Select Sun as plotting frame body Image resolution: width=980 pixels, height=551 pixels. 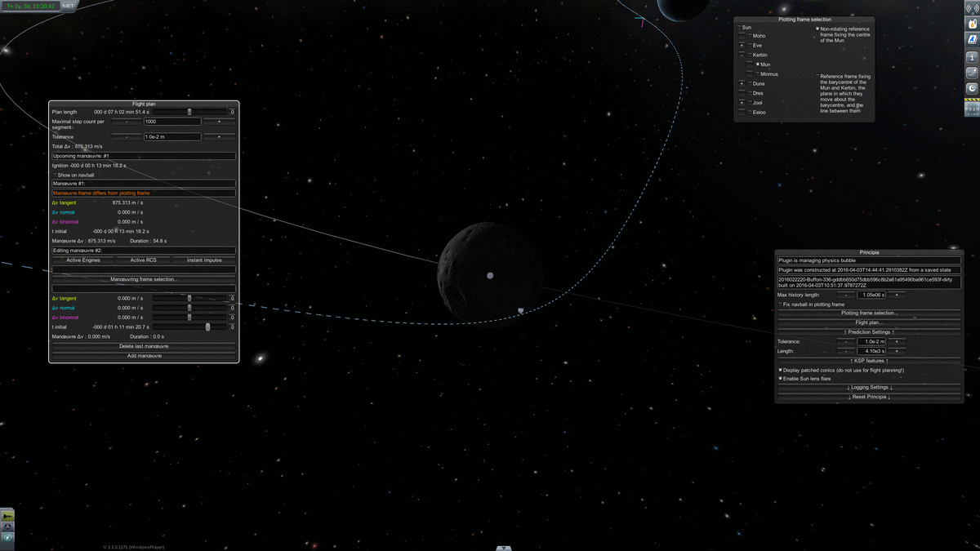point(746,27)
